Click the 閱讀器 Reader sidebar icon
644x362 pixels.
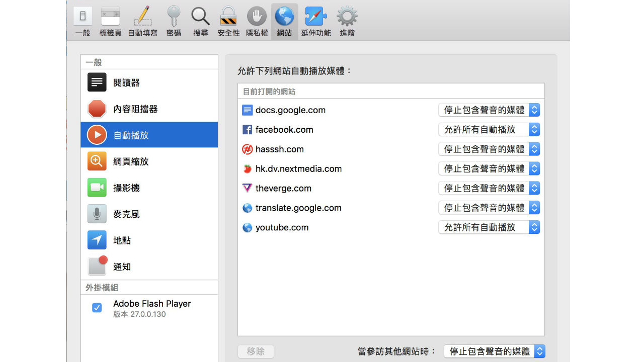click(x=97, y=82)
